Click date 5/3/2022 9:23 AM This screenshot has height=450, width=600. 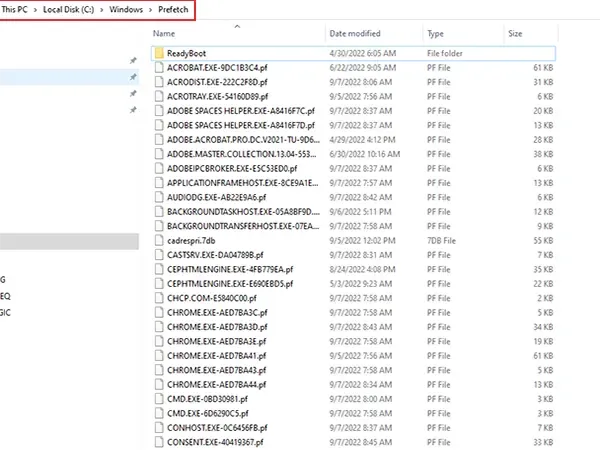coord(360,284)
